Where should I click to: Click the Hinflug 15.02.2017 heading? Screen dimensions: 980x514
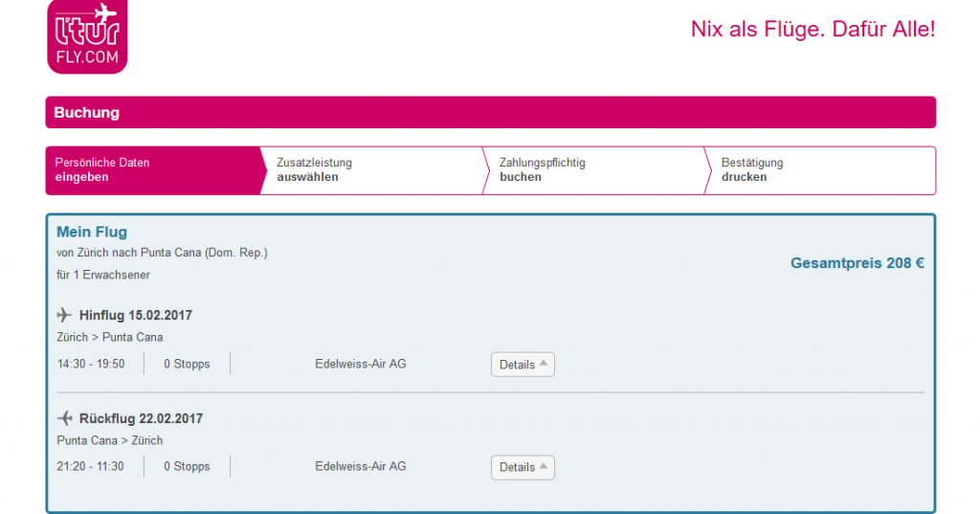(136, 315)
